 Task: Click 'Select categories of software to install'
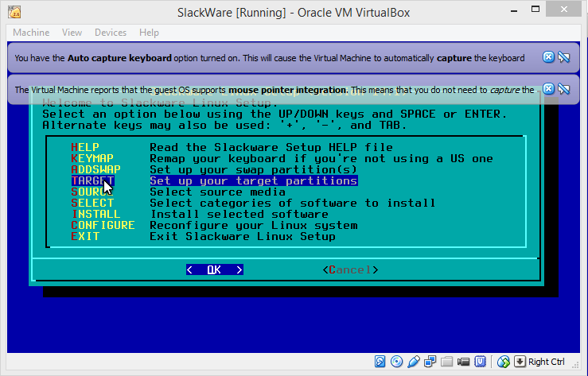[293, 203]
